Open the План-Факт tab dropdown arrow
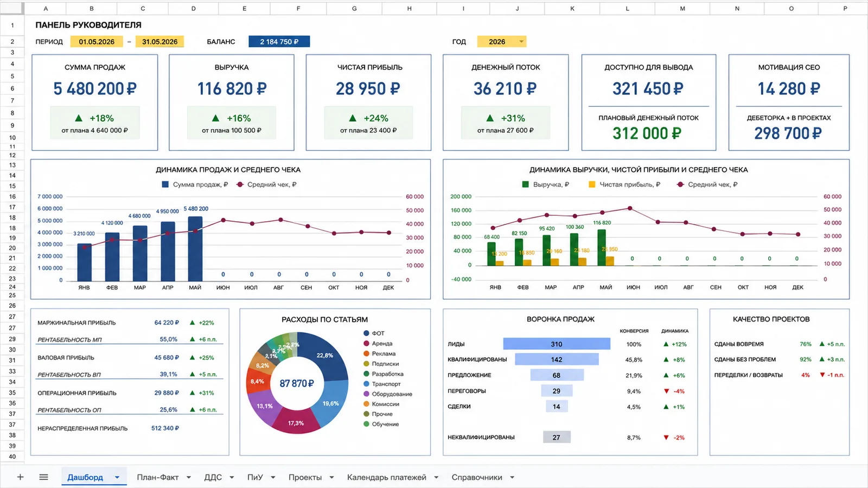 coord(189,478)
